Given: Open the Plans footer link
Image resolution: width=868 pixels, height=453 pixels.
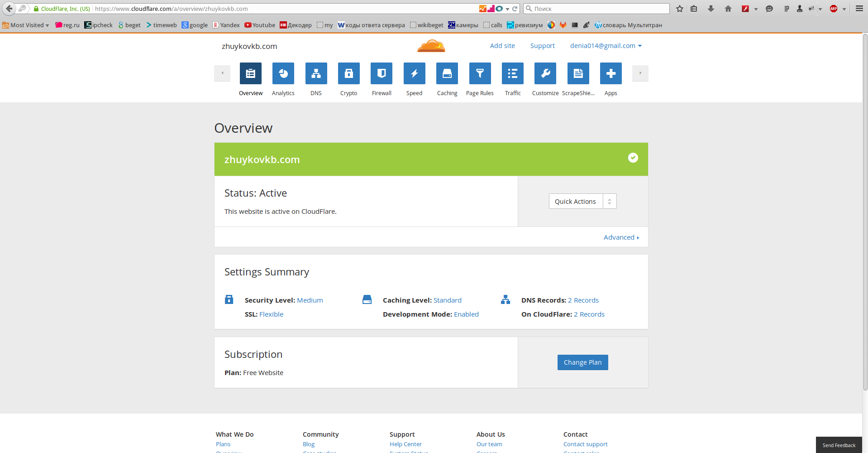Looking at the screenshot, I should (x=223, y=444).
